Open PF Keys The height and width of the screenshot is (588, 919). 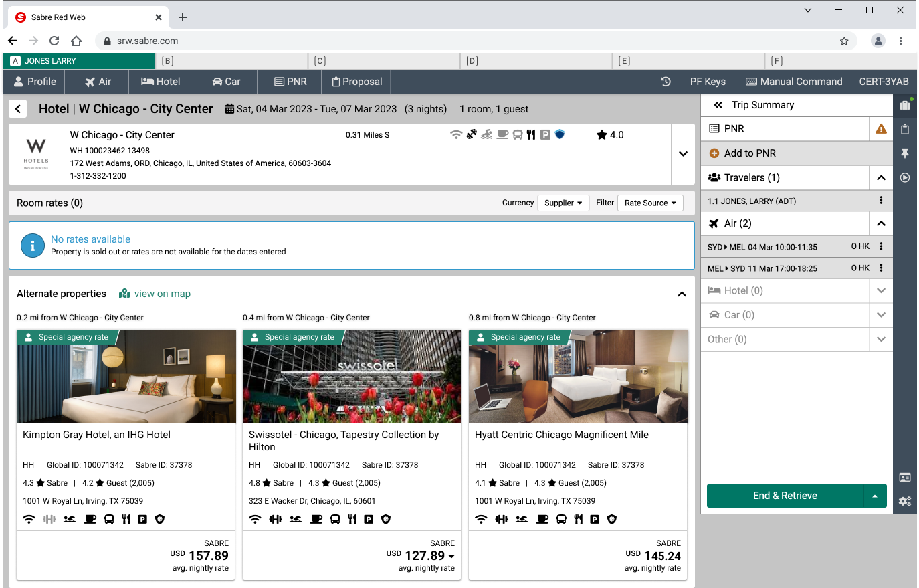(x=708, y=82)
